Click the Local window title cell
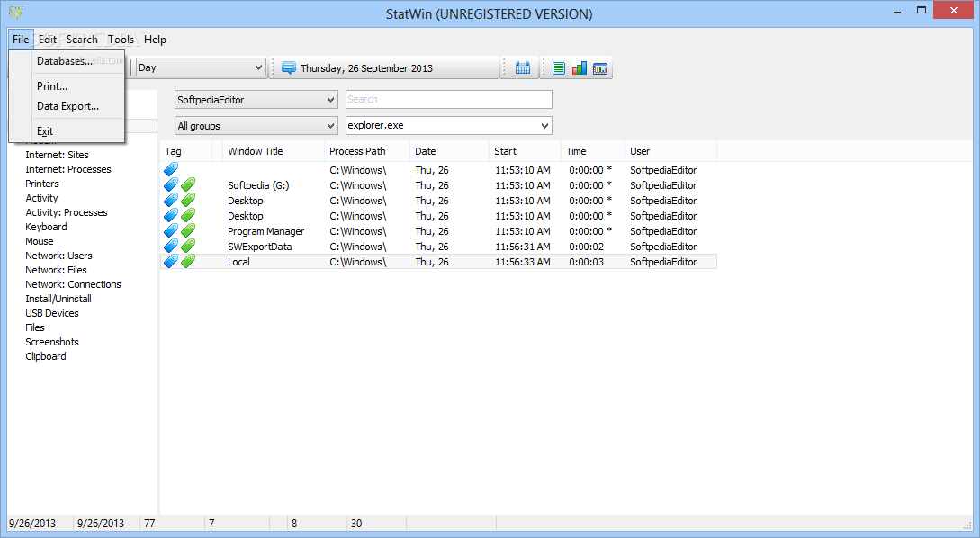980x538 pixels. [238, 262]
